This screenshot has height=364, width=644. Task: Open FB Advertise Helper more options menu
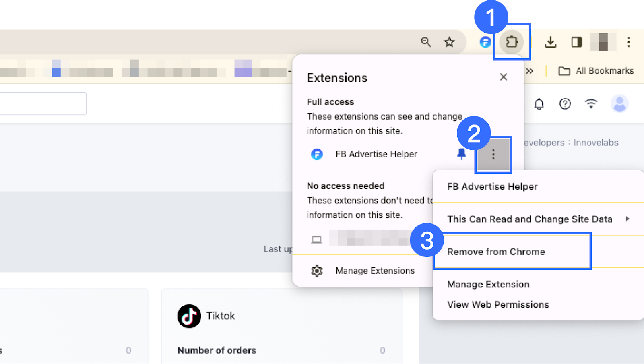click(x=493, y=154)
